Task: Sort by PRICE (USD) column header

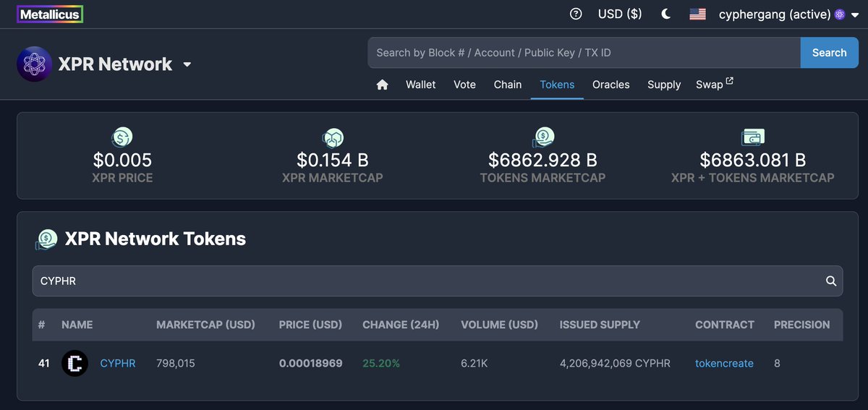Action: click(310, 325)
